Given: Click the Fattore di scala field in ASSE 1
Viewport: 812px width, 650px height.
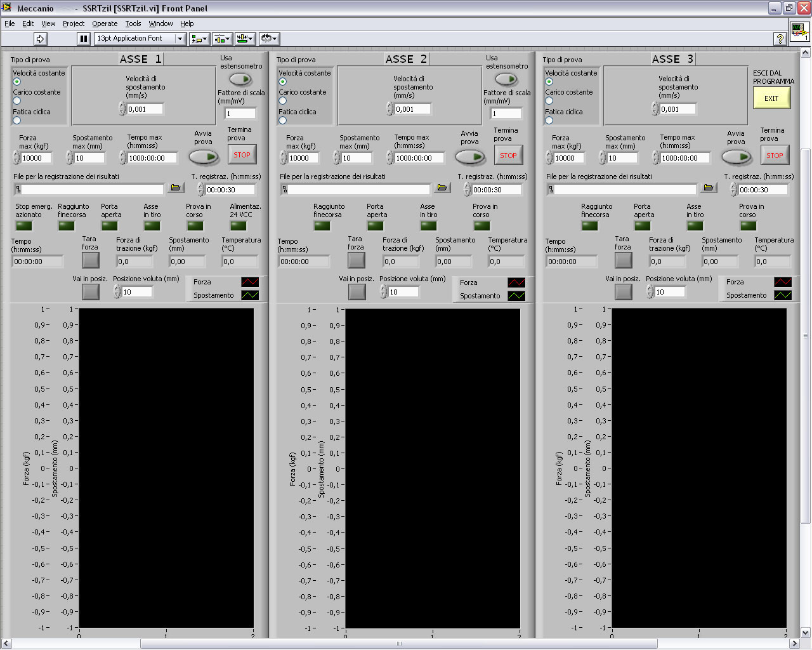Looking at the screenshot, I should point(240,113).
